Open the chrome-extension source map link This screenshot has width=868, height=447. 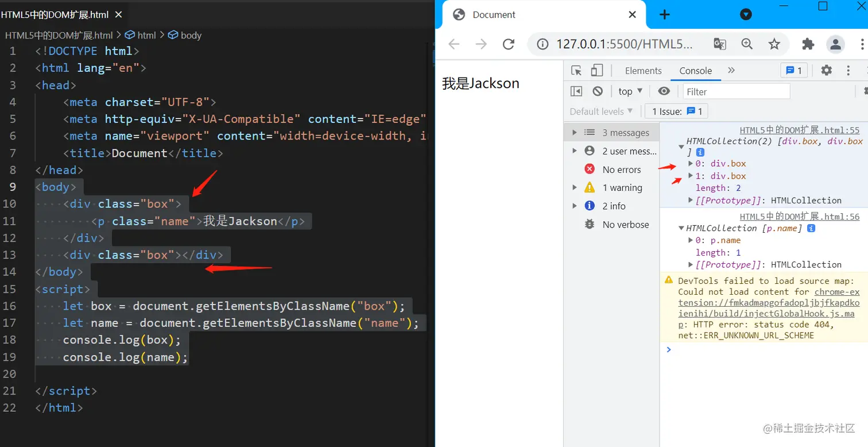[769, 309]
